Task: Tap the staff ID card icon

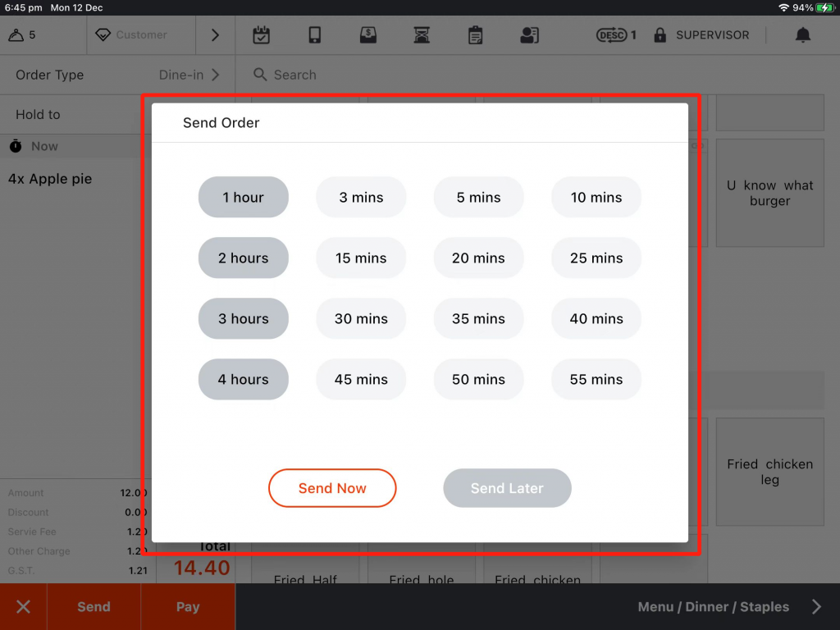Action: click(529, 35)
